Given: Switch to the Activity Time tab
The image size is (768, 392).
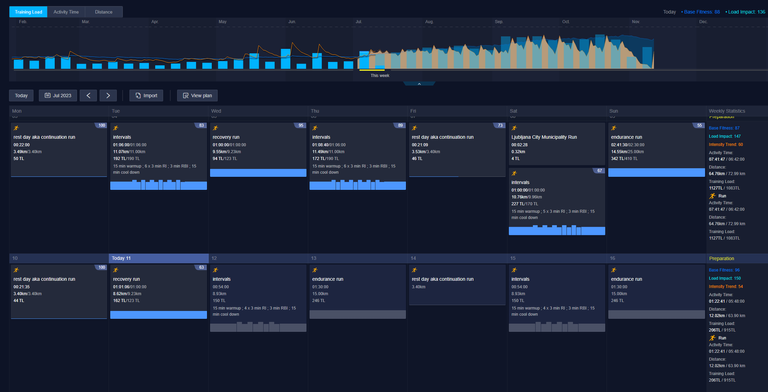Looking at the screenshot, I should pos(66,12).
